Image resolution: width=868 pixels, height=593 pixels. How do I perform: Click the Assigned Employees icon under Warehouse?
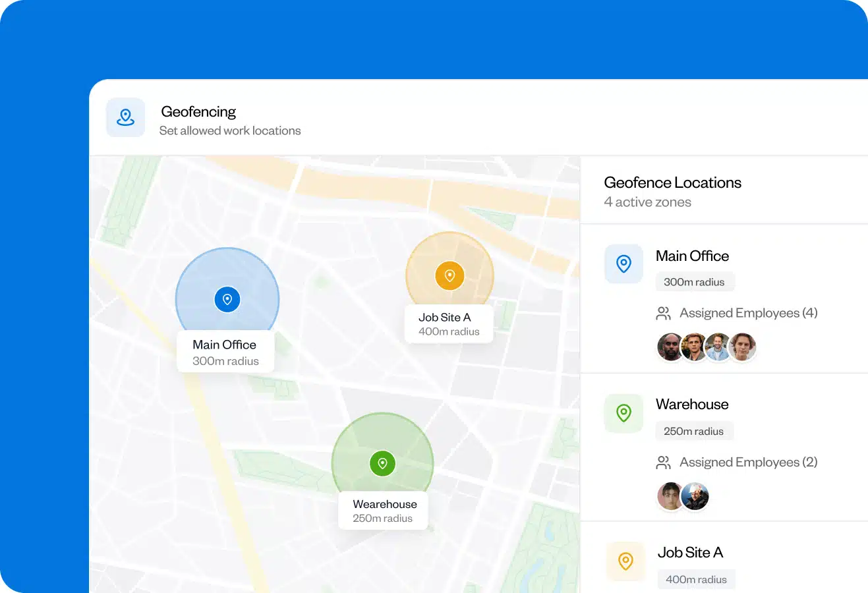coord(664,462)
